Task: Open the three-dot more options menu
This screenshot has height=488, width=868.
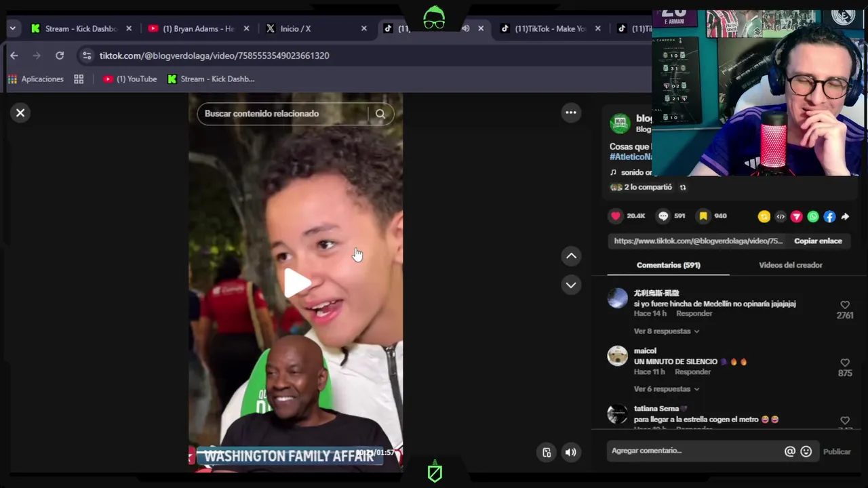Action: [x=571, y=113]
